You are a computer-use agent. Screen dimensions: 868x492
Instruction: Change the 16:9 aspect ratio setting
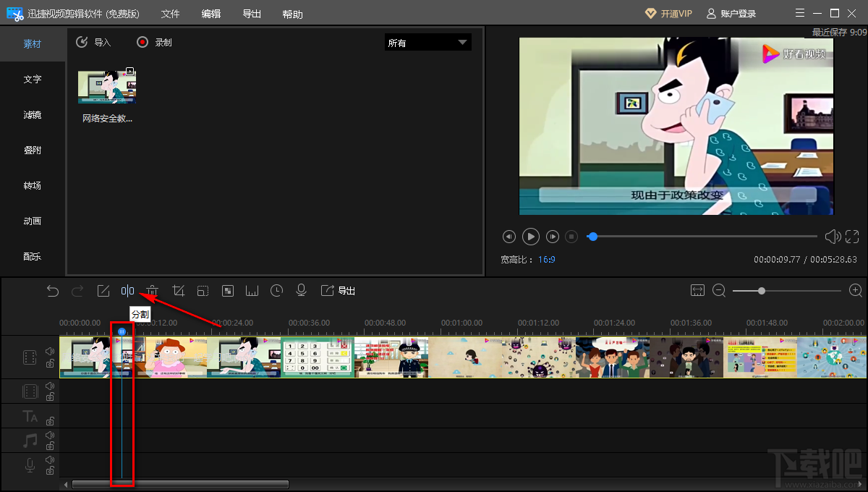[546, 259]
